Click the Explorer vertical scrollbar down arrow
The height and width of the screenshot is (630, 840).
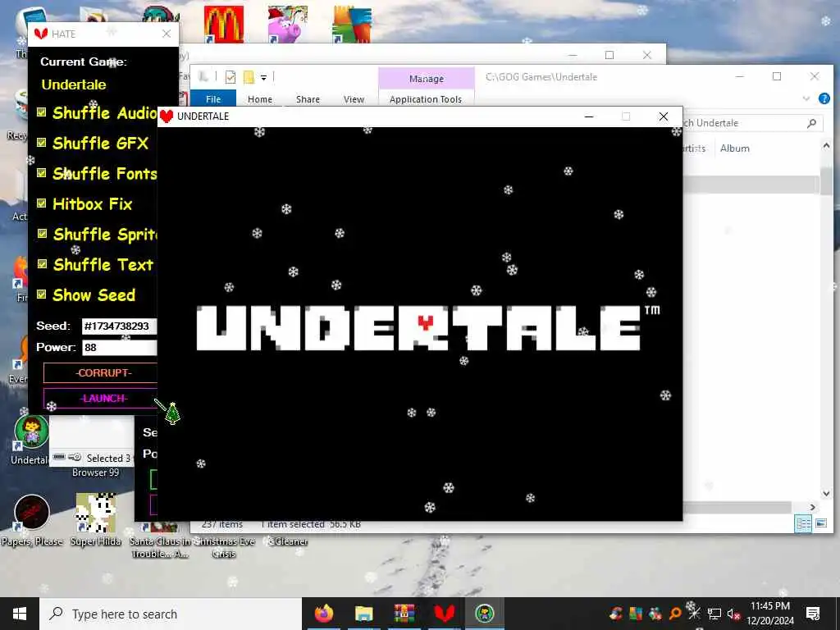[826, 493]
